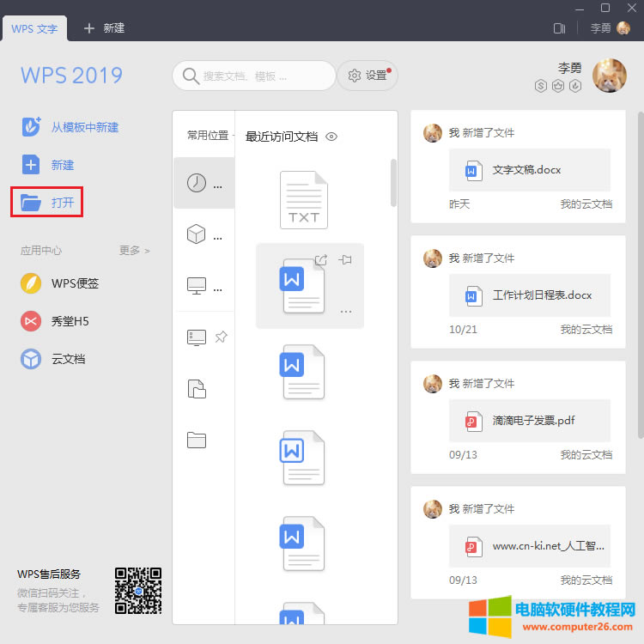Toggle the side panel icon in title bar
The height and width of the screenshot is (644, 644).
(x=559, y=28)
